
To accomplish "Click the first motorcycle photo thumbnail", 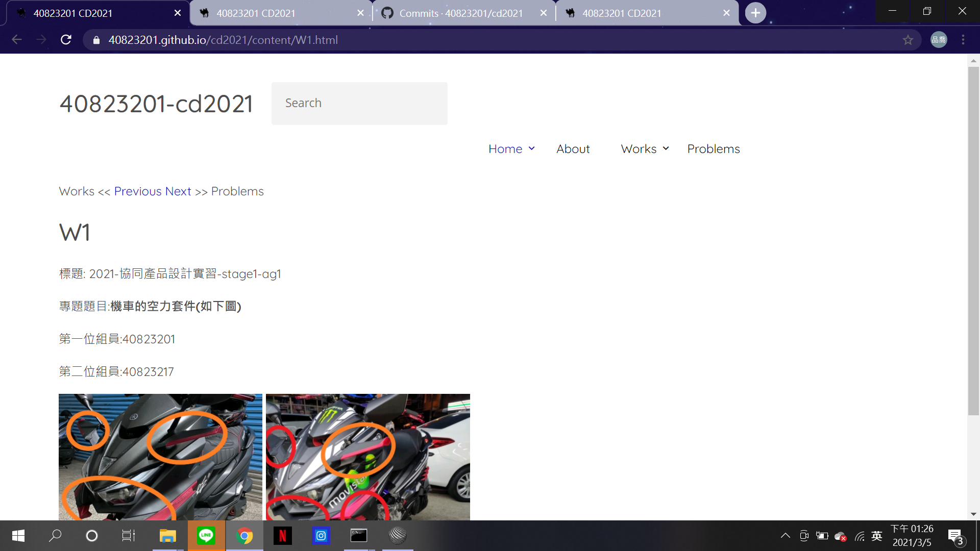I will [x=160, y=457].
